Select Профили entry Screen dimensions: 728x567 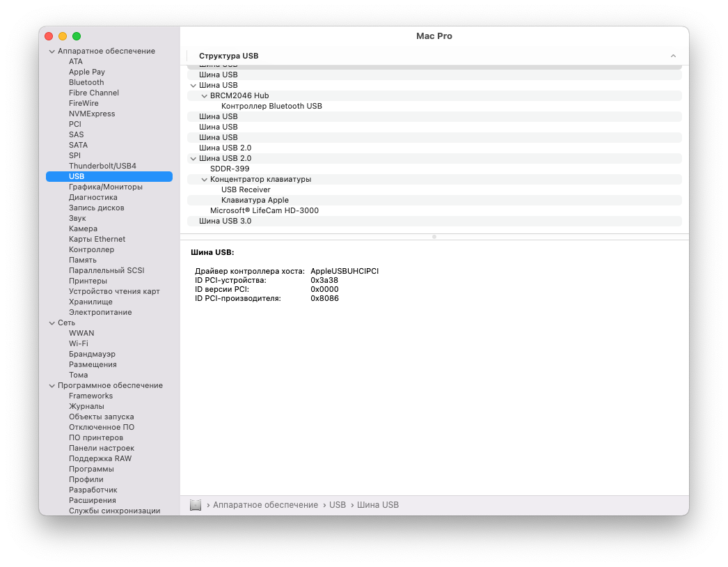tap(86, 480)
